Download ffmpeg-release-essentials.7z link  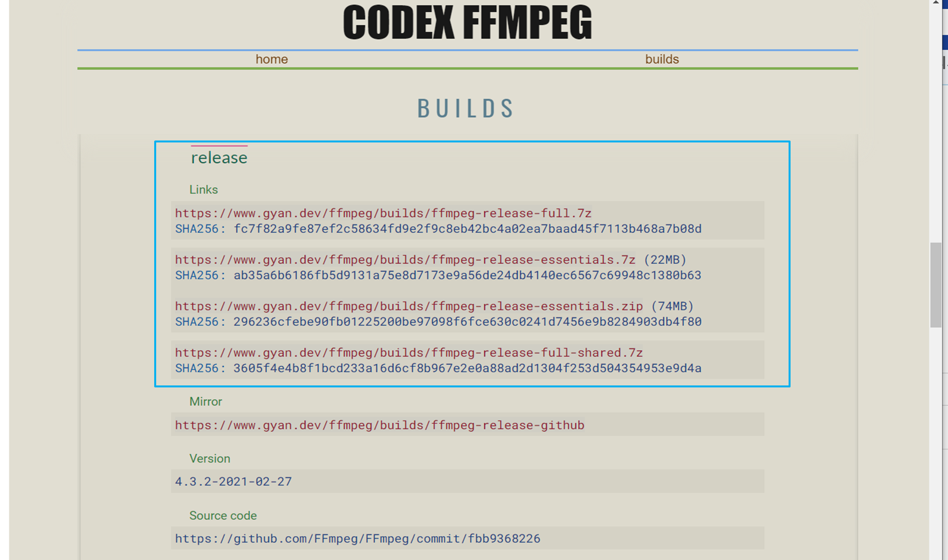(x=405, y=260)
